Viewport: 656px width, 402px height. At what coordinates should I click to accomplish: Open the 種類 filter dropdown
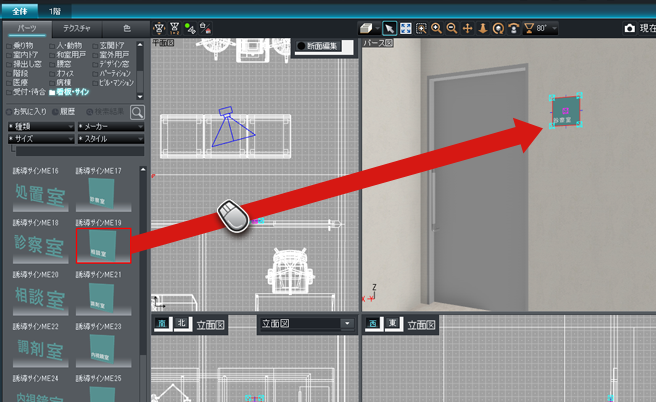point(40,127)
